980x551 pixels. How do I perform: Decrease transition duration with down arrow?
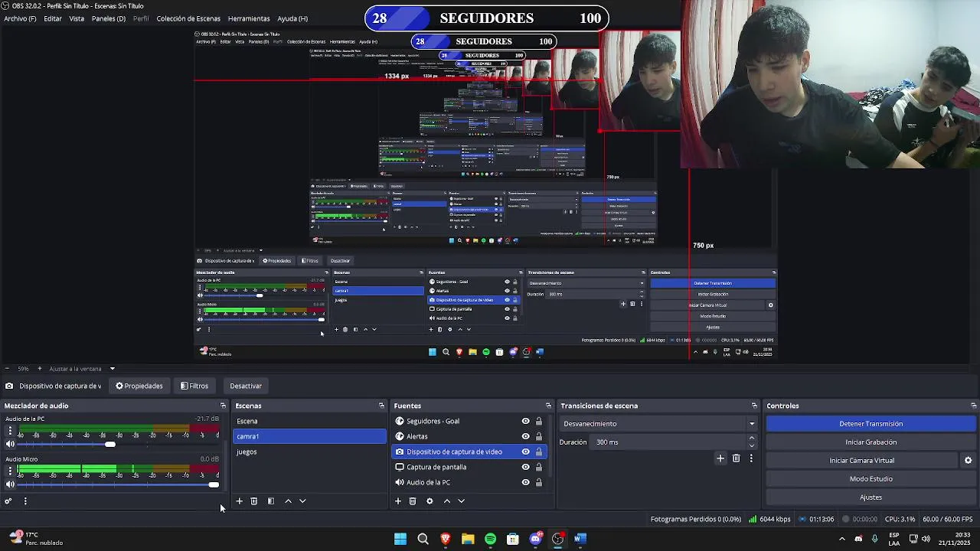pos(752,445)
